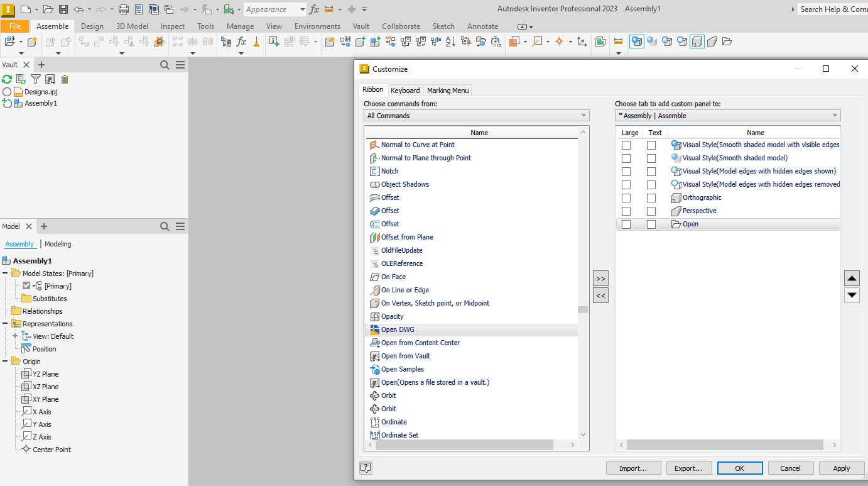
Task: Select the Perspective view icon in ribbon
Action: pos(712,41)
